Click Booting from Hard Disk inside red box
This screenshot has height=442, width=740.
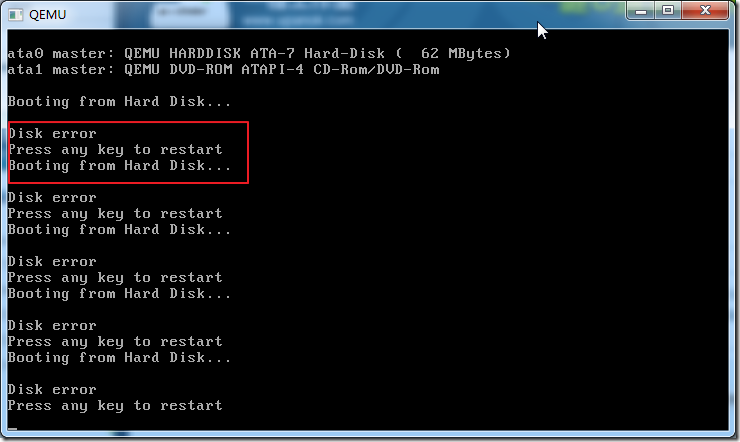[x=119, y=166]
